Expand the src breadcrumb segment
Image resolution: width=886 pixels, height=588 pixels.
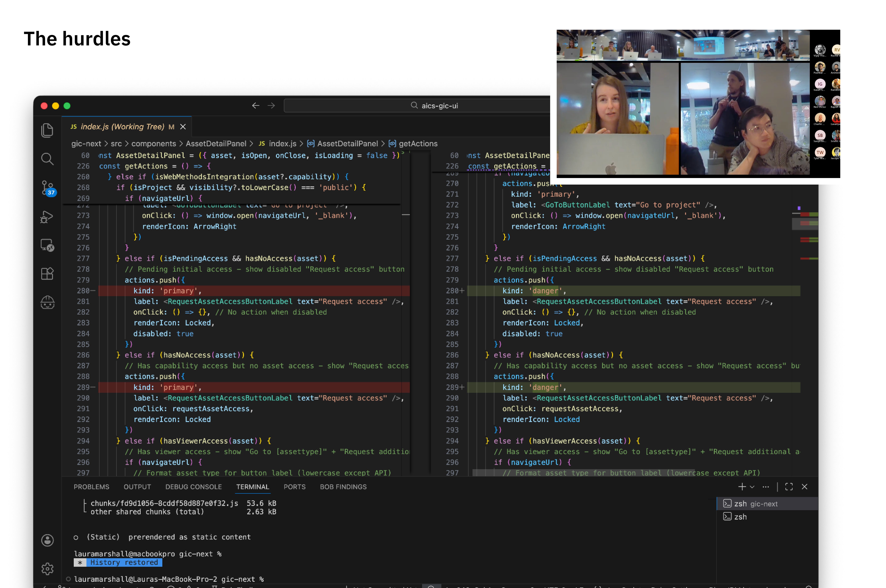(x=116, y=144)
